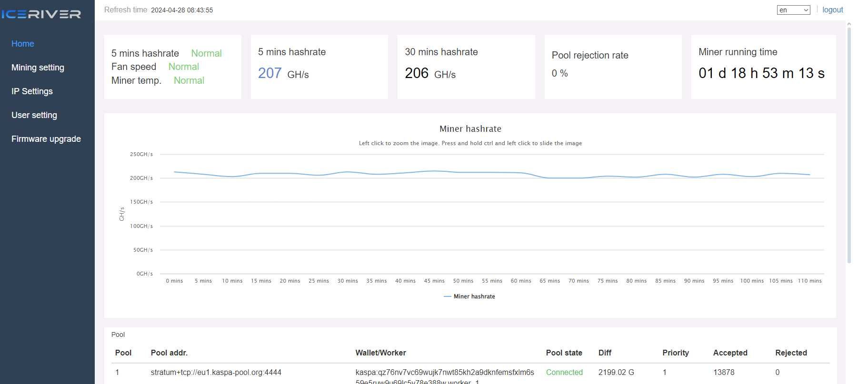The height and width of the screenshot is (384, 868).
Task: Click the Accepted column header
Action: [x=730, y=353]
